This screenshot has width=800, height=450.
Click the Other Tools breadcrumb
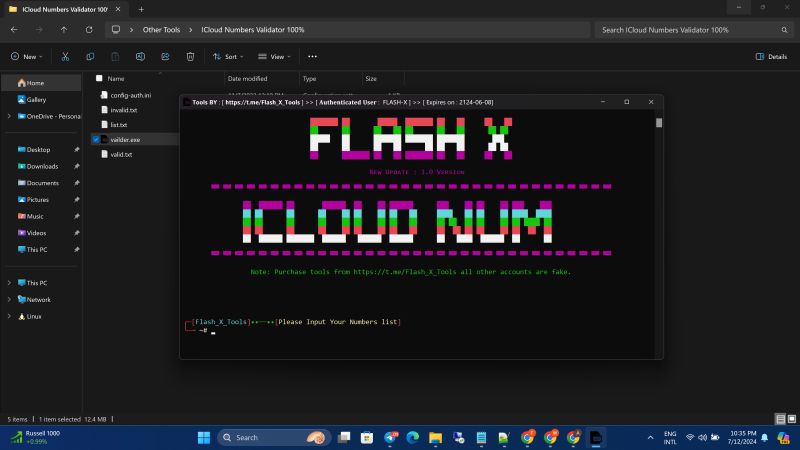pos(161,30)
